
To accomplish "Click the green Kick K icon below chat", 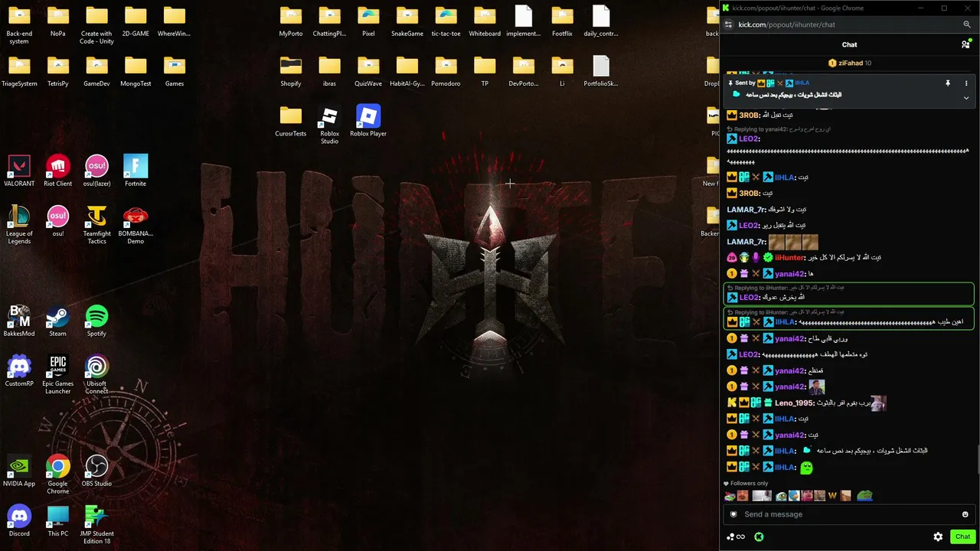I will 758,536.
